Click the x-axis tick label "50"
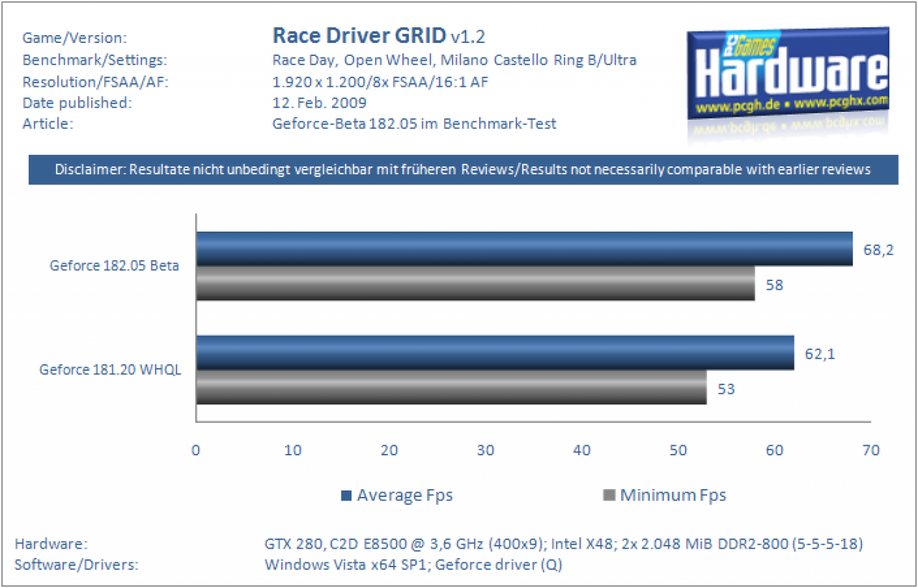The width and height of the screenshot is (918, 588). 678,450
